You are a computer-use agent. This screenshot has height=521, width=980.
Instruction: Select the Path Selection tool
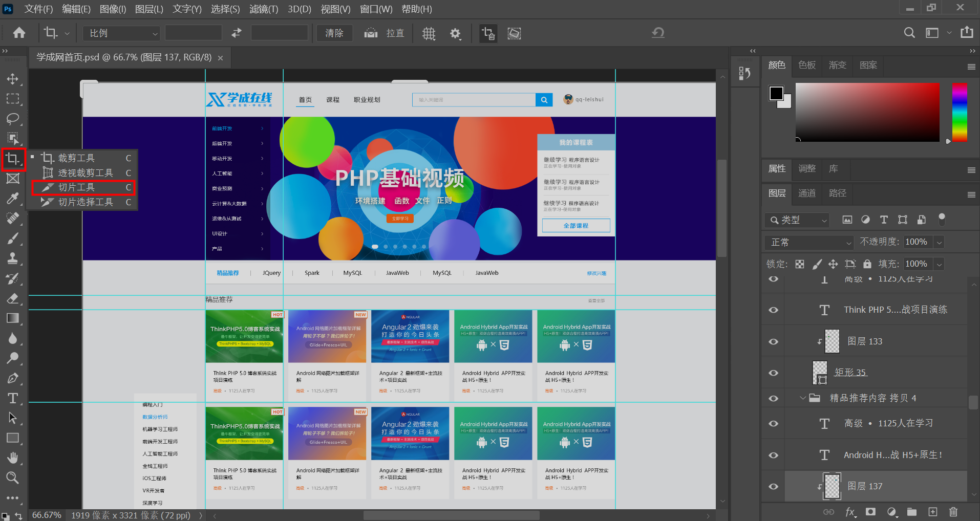tap(13, 418)
